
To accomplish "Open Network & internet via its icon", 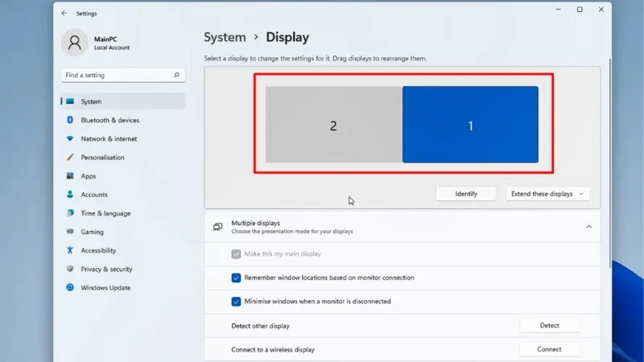I will point(70,139).
